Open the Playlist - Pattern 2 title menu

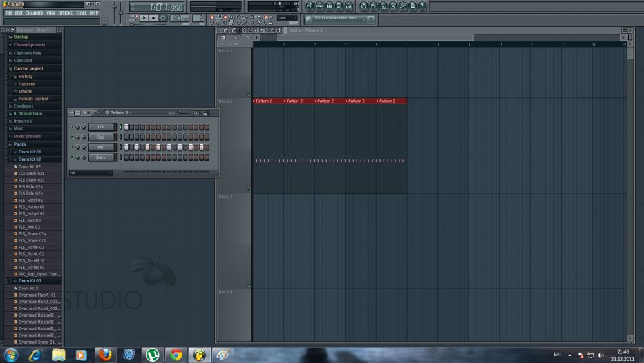[x=307, y=30]
